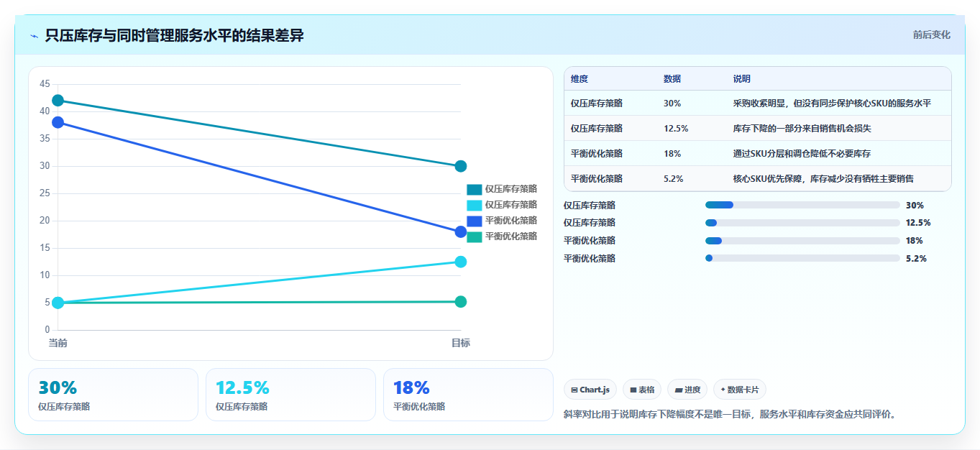Viewport: 980px width, 450px height.
Task: Click the green data point near 5 on 目标
Action: coord(461,302)
